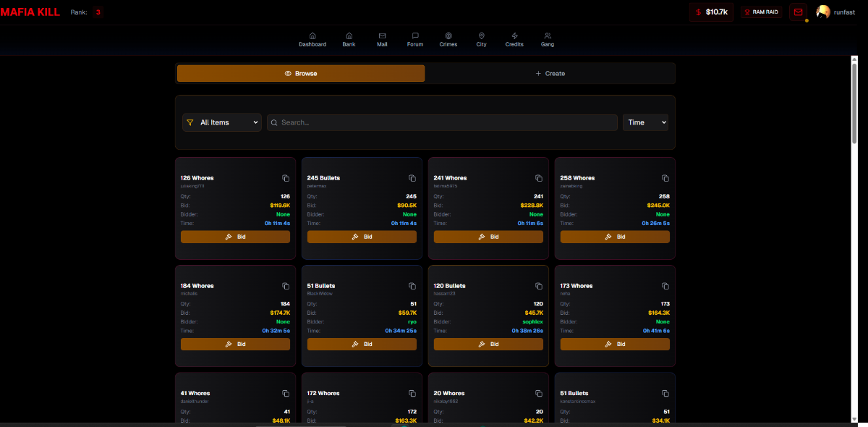Copy the 258 Whores listing
Image resolution: width=868 pixels, height=427 pixels.
(665, 178)
